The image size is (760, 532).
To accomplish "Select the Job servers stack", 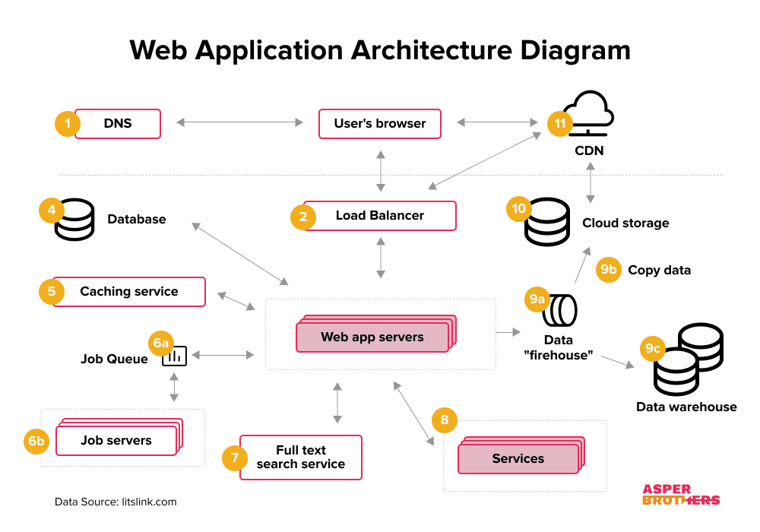I will pos(119,437).
